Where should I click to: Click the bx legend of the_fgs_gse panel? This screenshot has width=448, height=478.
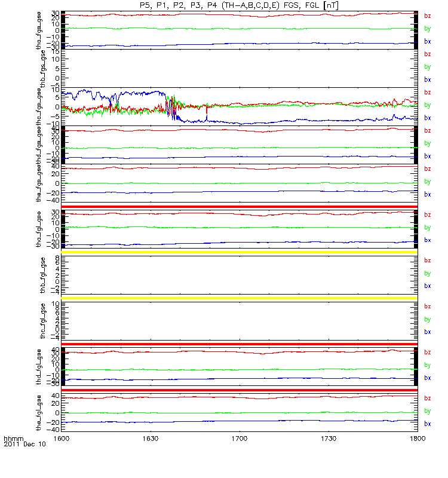pyautogui.click(x=427, y=195)
